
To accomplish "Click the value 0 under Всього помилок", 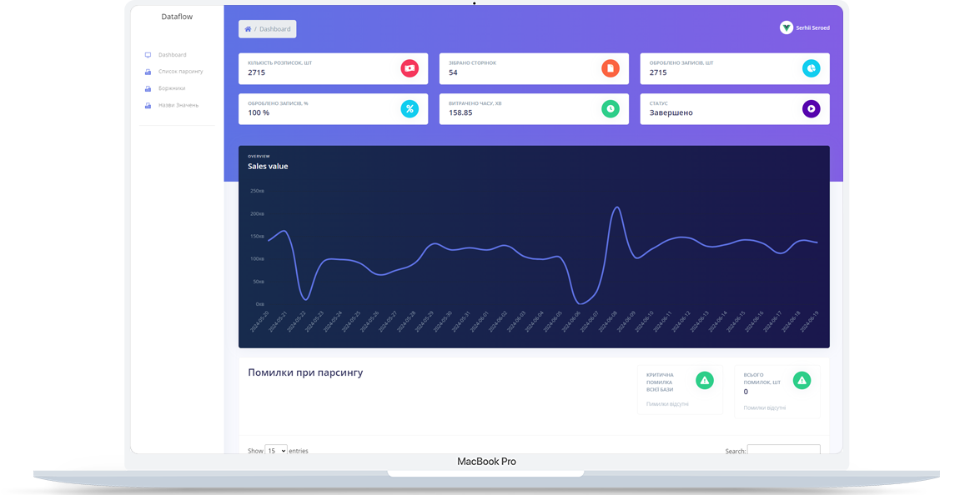I will (x=746, y=392).
